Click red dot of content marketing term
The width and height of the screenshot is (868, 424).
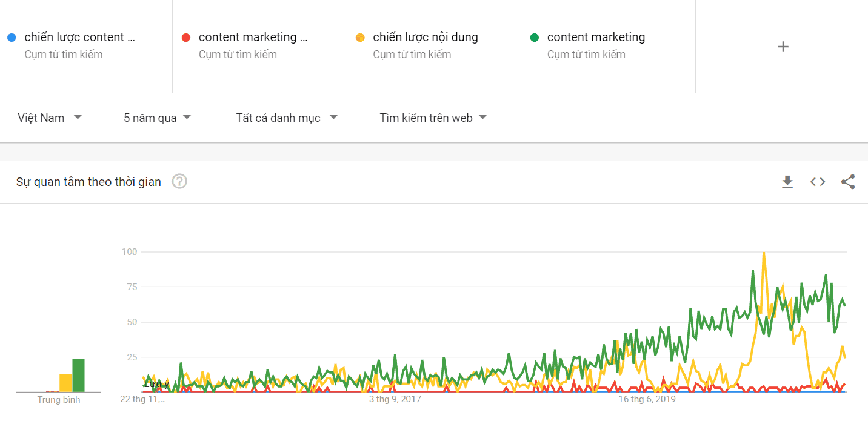(186, 38)
